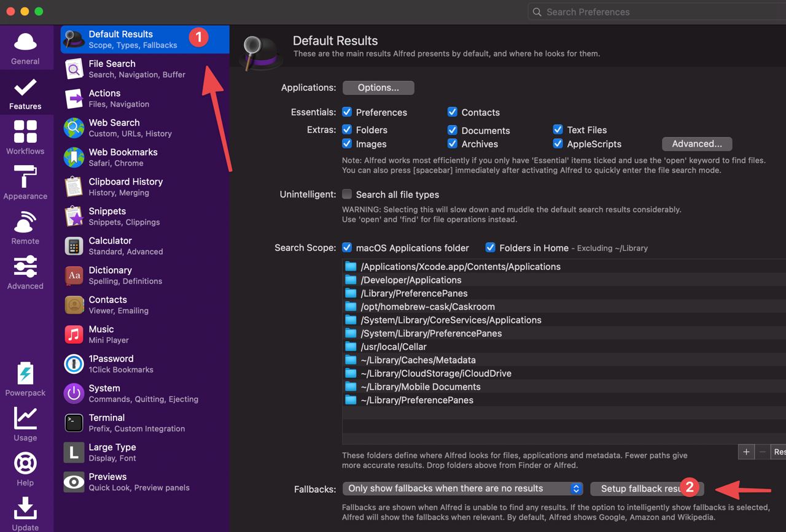The image size is (786, 532).
Task: Select the /usr/local/Cellar path row
Action: 564,346
